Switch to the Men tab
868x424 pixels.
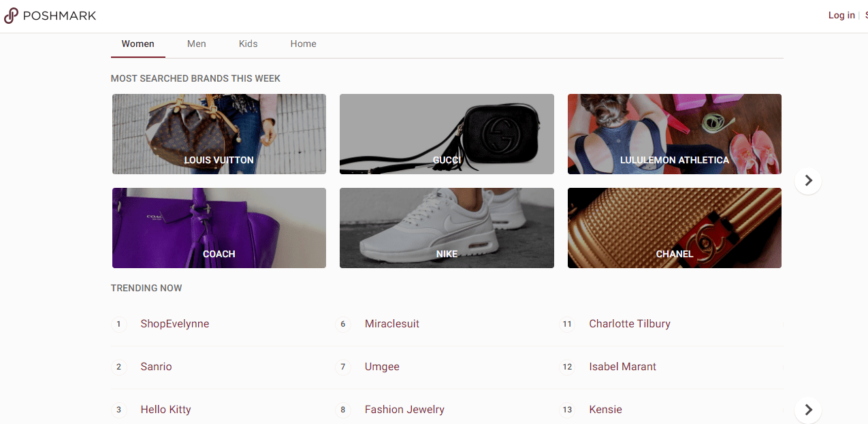pyautogui.click(x=197, y=44)
